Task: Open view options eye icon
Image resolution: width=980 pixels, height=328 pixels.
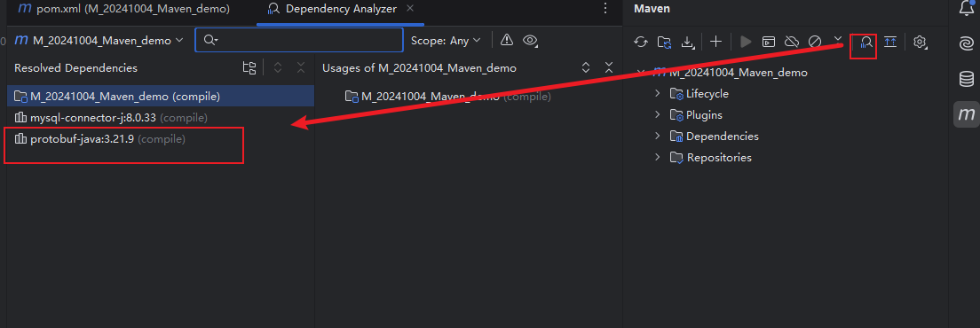Action: coord(531,41)
